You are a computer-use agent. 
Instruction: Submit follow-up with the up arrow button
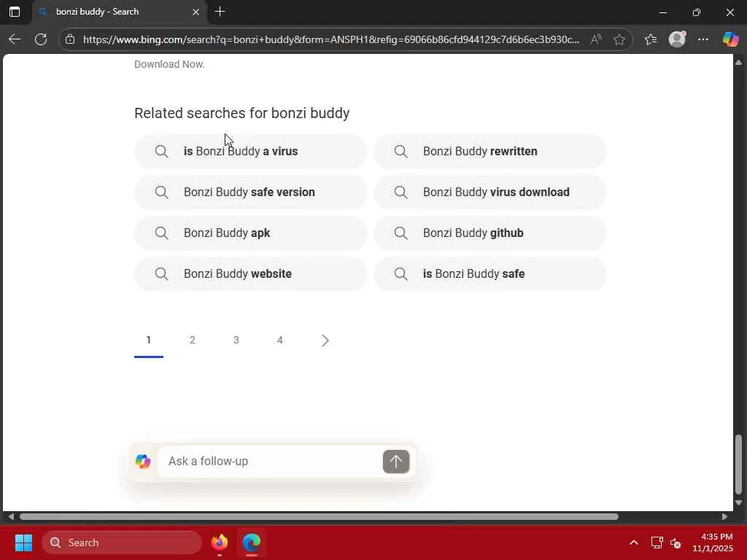pyautogui.click(x=396, y=462)
